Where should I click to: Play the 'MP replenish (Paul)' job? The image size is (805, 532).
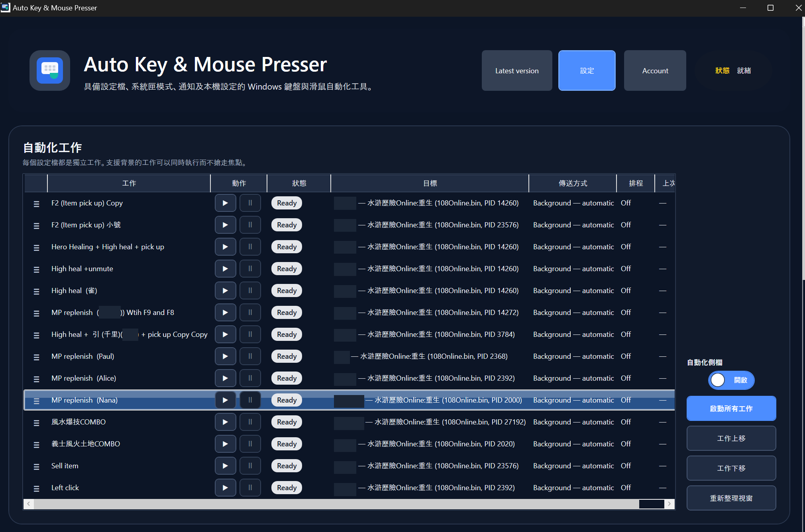click(225, 356)
